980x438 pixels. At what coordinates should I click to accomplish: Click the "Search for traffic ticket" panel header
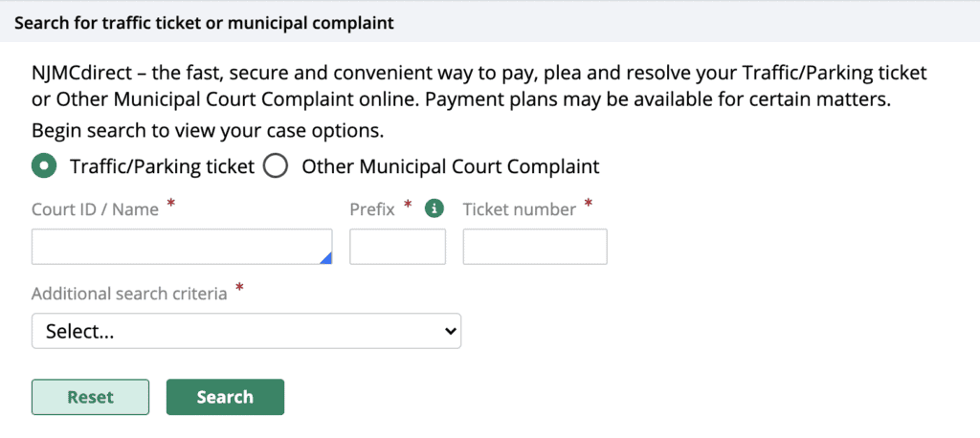point(203,21)
